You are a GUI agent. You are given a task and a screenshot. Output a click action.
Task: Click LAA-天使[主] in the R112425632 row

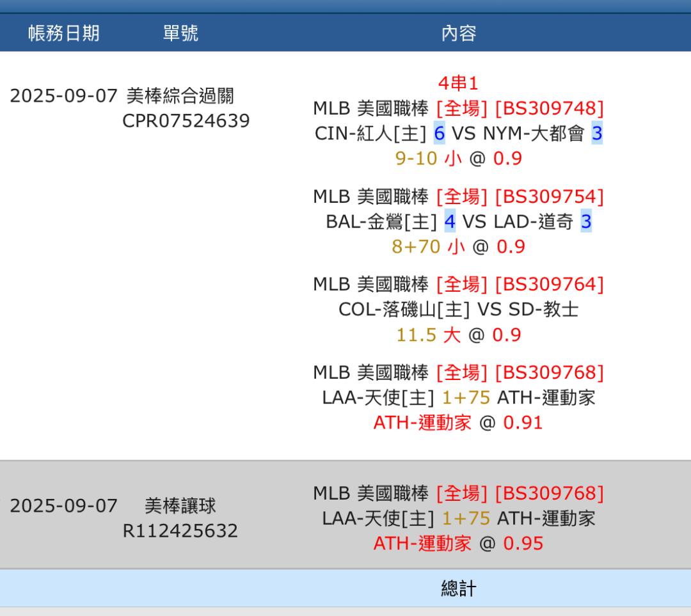click(x=378, y=518)
